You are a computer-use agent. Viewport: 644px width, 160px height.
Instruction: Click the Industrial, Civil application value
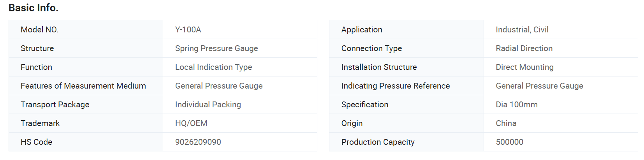[522, 30]
